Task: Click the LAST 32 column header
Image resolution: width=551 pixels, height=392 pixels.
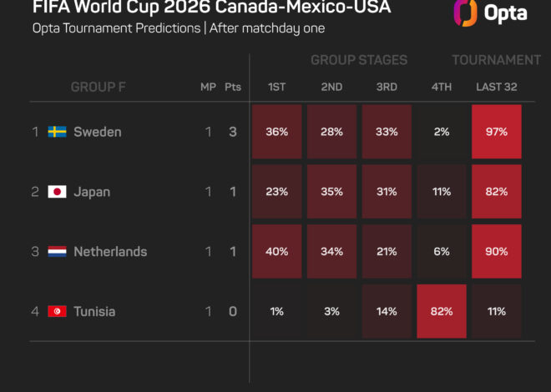Action: (497, 87)
